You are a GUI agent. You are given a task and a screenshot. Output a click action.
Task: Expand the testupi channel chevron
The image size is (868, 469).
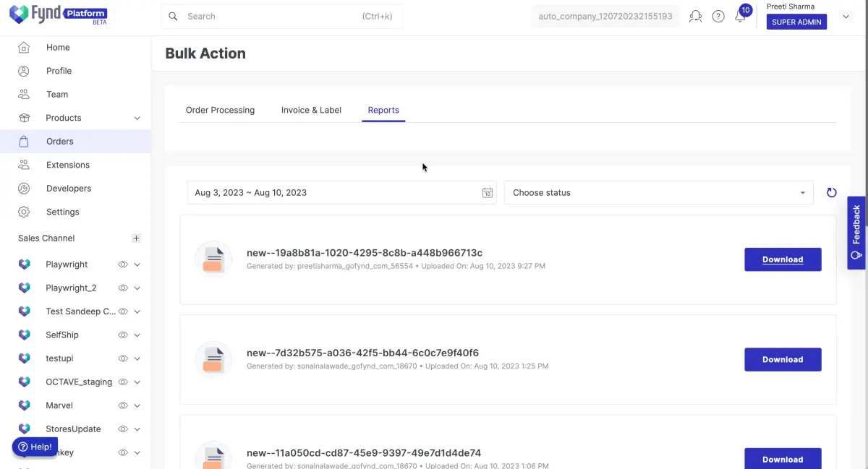click(x=137, y=358)
